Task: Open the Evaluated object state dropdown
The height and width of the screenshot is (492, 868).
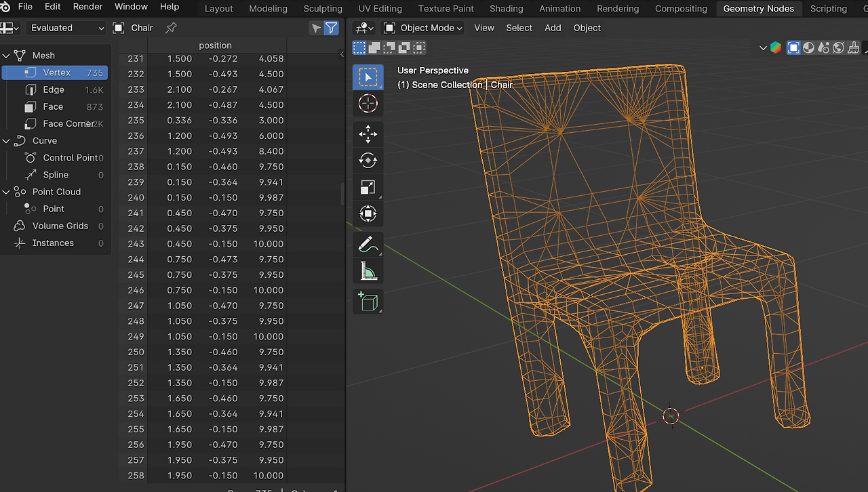Action: point(67,28)
